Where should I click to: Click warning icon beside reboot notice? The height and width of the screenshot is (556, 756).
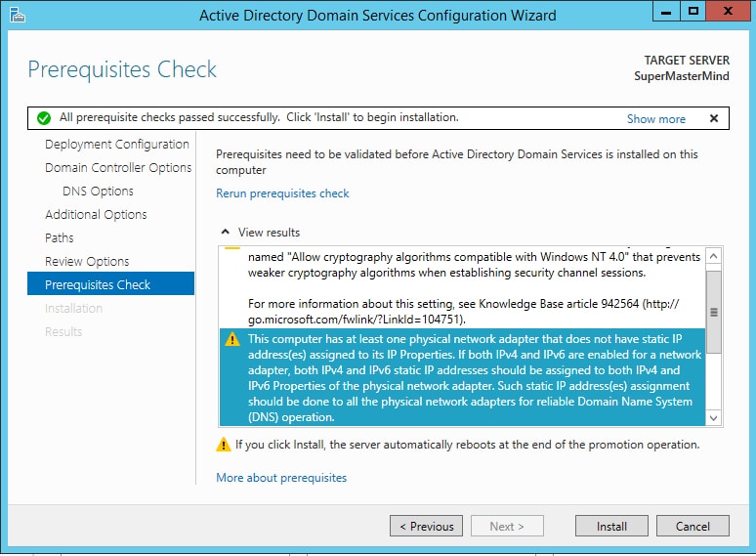(x=224, y=445)
